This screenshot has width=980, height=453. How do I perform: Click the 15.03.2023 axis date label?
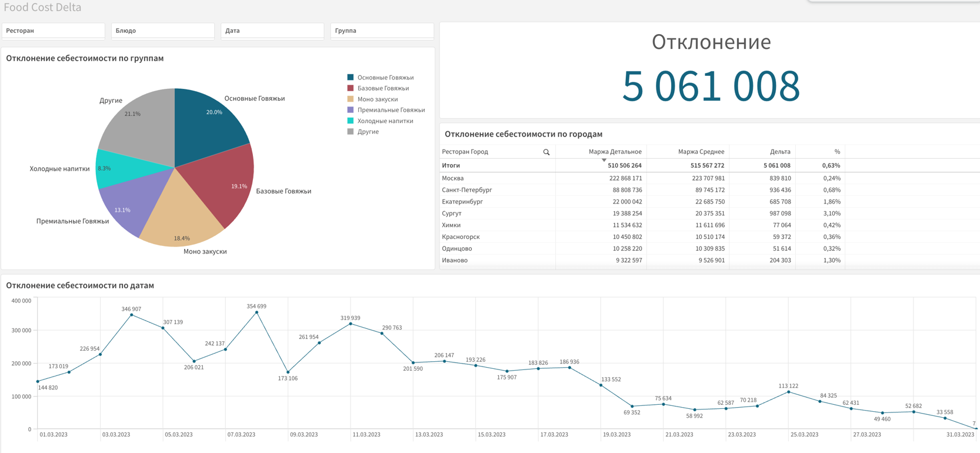492,435
